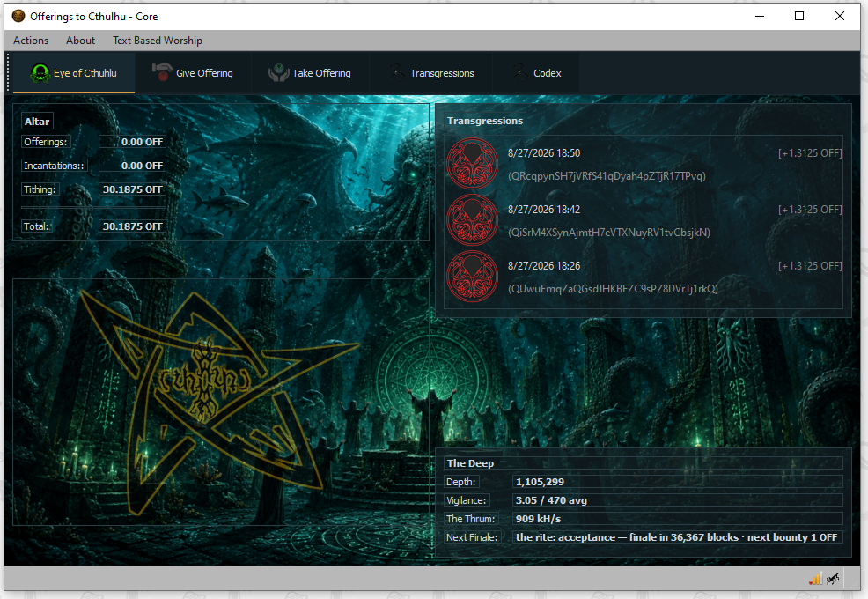Viewport: 868px width, 599px height.
Task: Click the green Eye of Cthuhlu icon
Action: pyautogui.click(x=40, y=72)
